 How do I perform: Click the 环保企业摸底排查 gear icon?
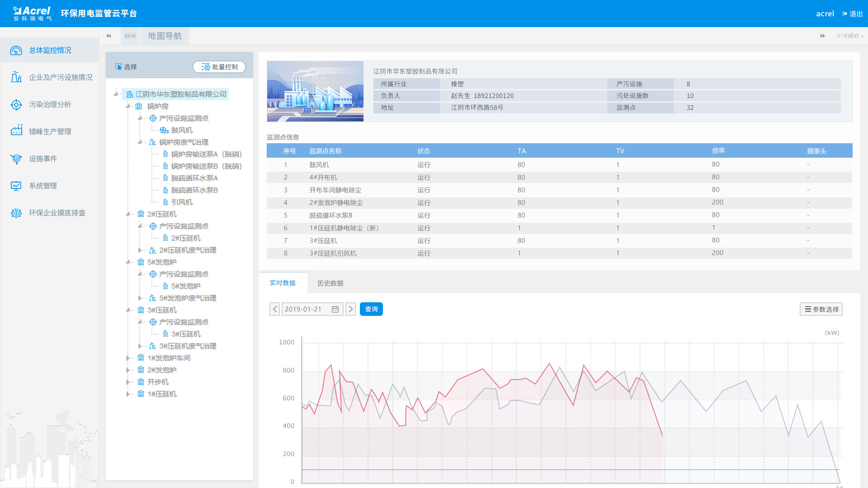[x=16, y=213]
